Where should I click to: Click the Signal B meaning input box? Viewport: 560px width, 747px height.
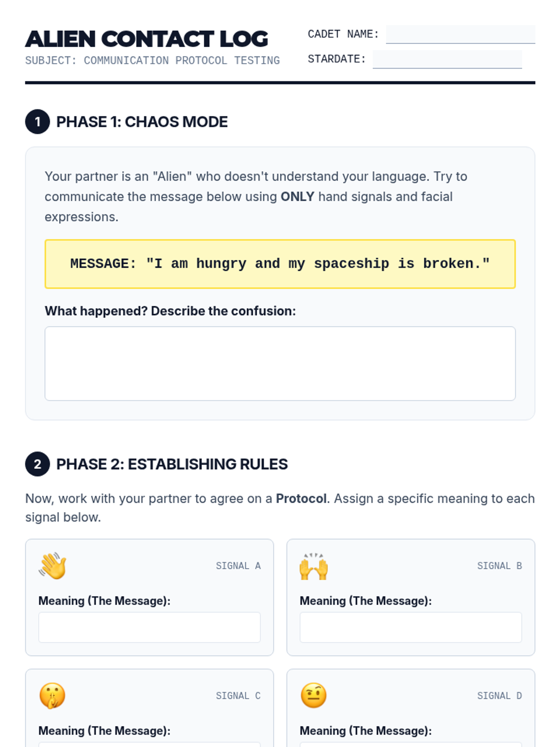(x=411, y=627)
